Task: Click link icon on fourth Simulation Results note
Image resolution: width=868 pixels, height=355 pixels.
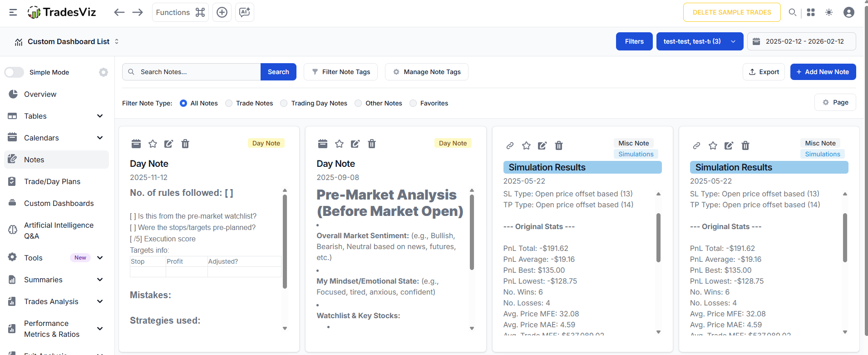Action: (696, 145)
